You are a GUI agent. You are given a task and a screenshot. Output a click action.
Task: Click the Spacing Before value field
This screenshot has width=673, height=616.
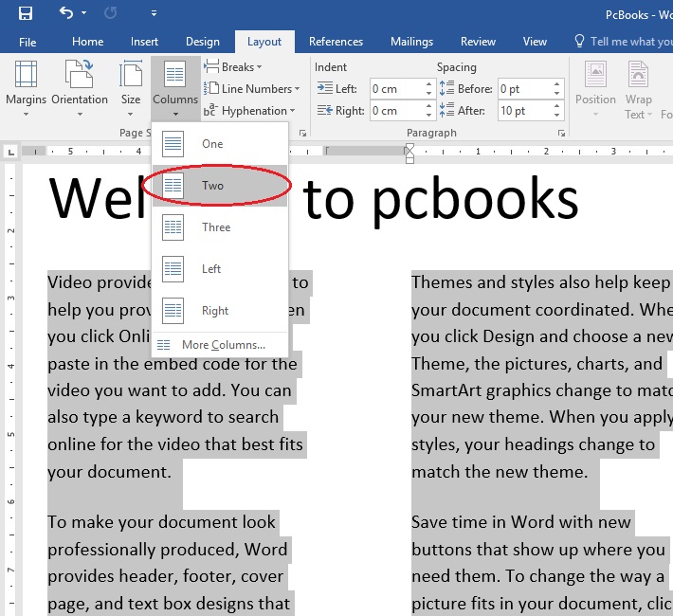pos(524,89)
